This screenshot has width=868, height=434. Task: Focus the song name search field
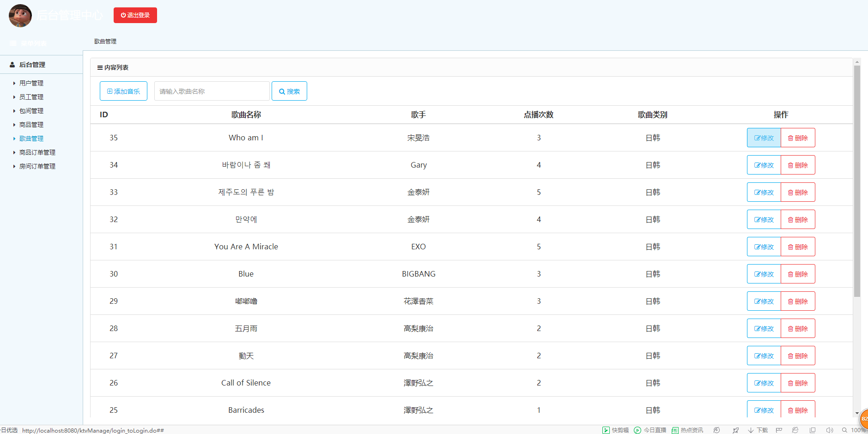(212, 91)
